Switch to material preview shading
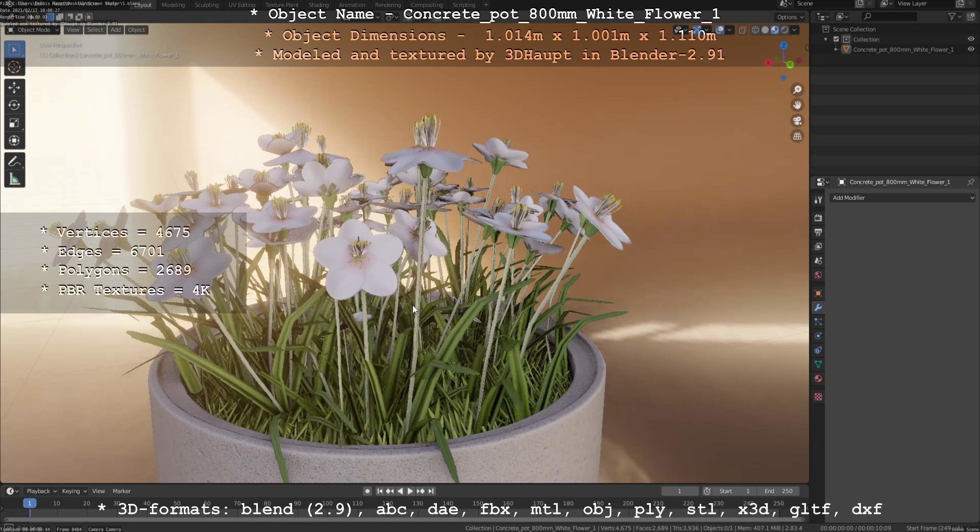980x532 pixels. [x=775, y=30]
